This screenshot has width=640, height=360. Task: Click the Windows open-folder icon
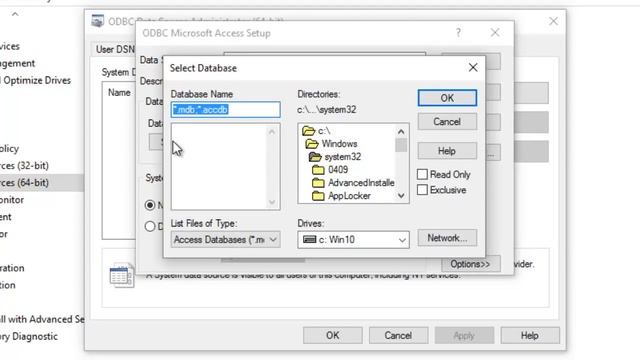tap(312, 144)
